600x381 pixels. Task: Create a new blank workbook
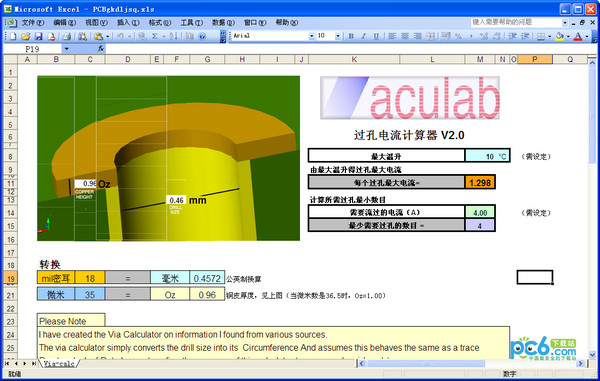[13, 36]
